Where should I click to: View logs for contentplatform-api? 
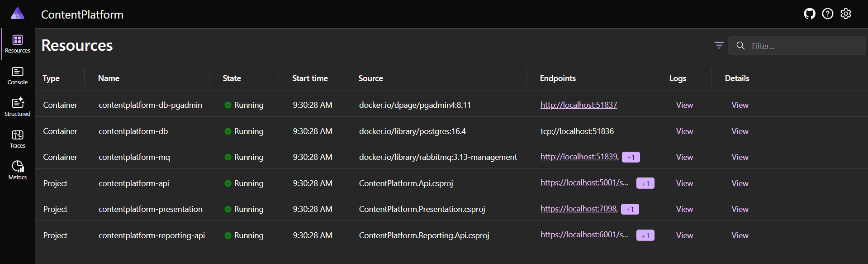pos(684,183)
